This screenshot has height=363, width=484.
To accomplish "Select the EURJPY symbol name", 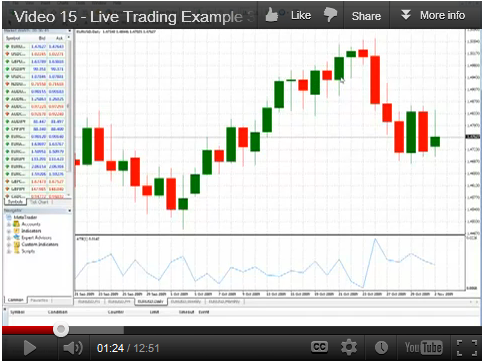I will coord(18,159).
